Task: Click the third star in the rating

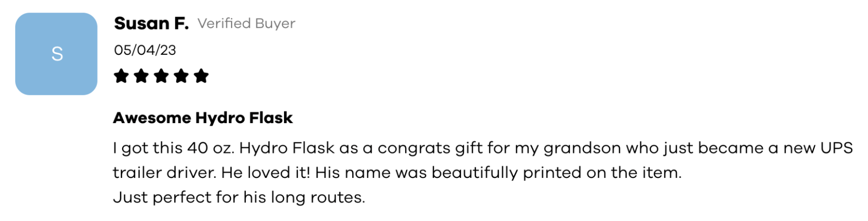Action: coord(161,76)
